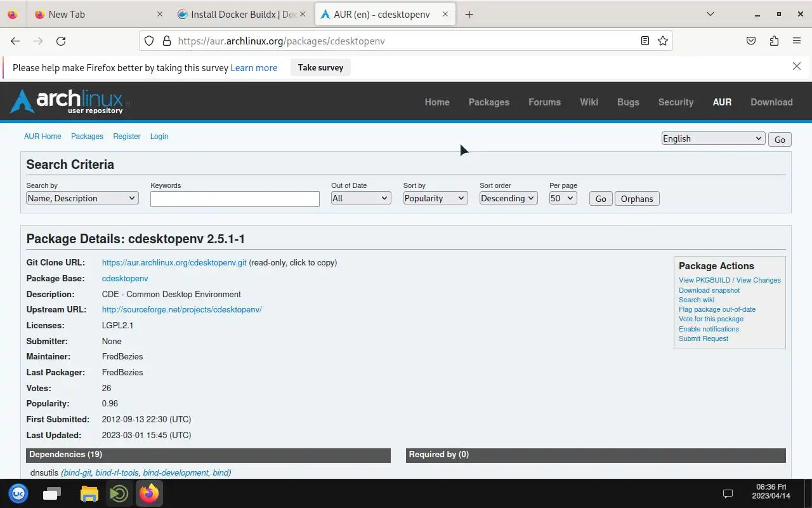
Task: Open the file manager folder icon in taskbar
Action: tap(89, 493)
